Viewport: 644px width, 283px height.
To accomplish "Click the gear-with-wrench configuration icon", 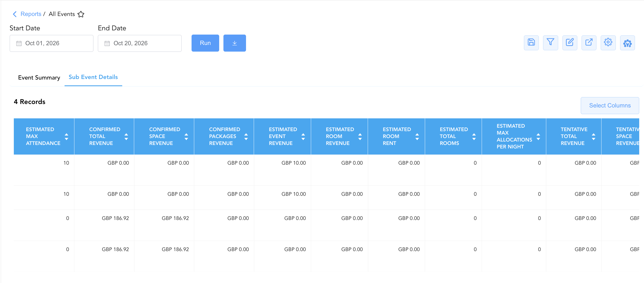I will point(628,43).
